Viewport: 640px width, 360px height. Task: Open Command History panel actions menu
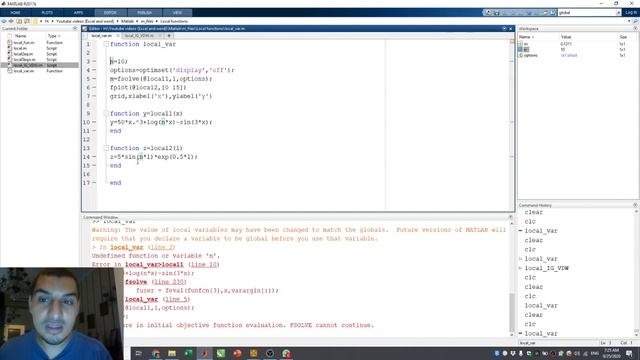(x=635, y=205)
